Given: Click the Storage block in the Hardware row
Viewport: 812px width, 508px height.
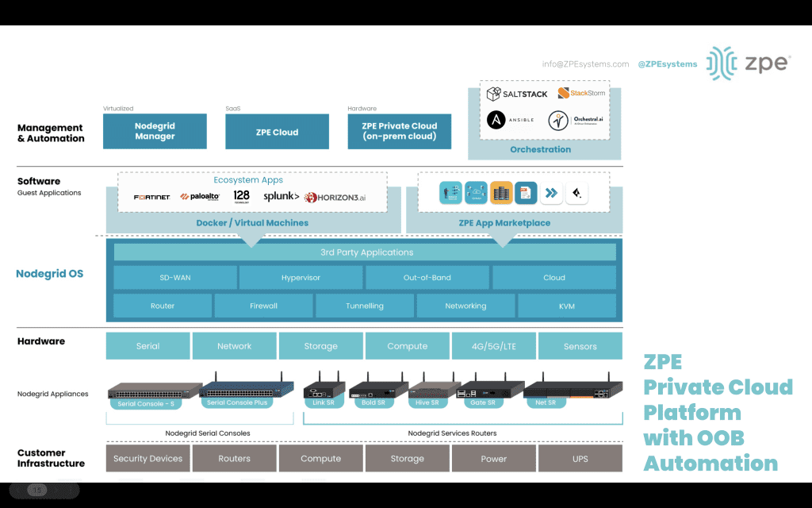Looking at the screenshot, I should (x=321, y=346).
